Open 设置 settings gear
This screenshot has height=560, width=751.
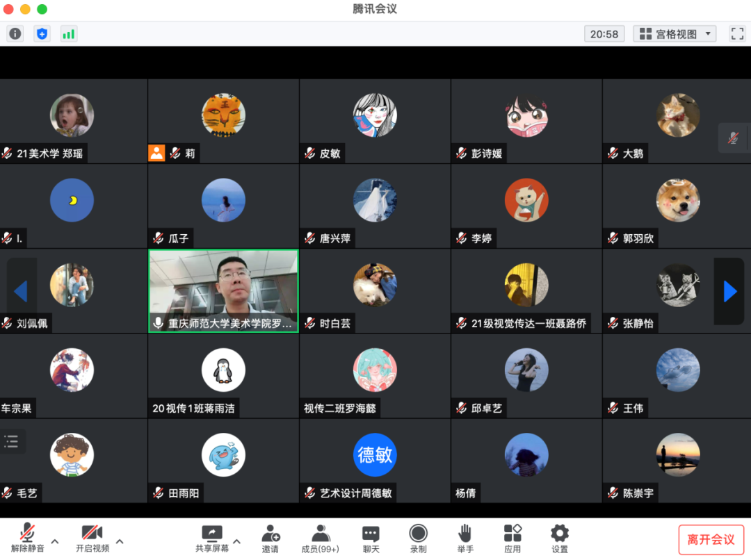tap(560, 538)
